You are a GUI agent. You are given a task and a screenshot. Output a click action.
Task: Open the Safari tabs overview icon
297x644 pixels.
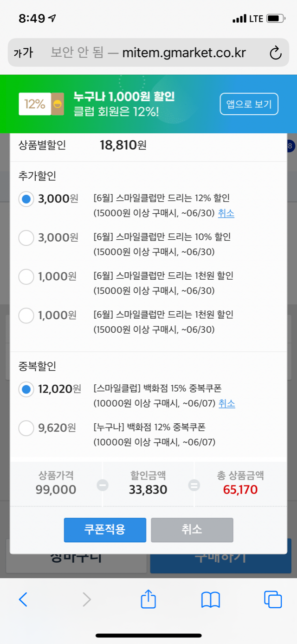273,599
